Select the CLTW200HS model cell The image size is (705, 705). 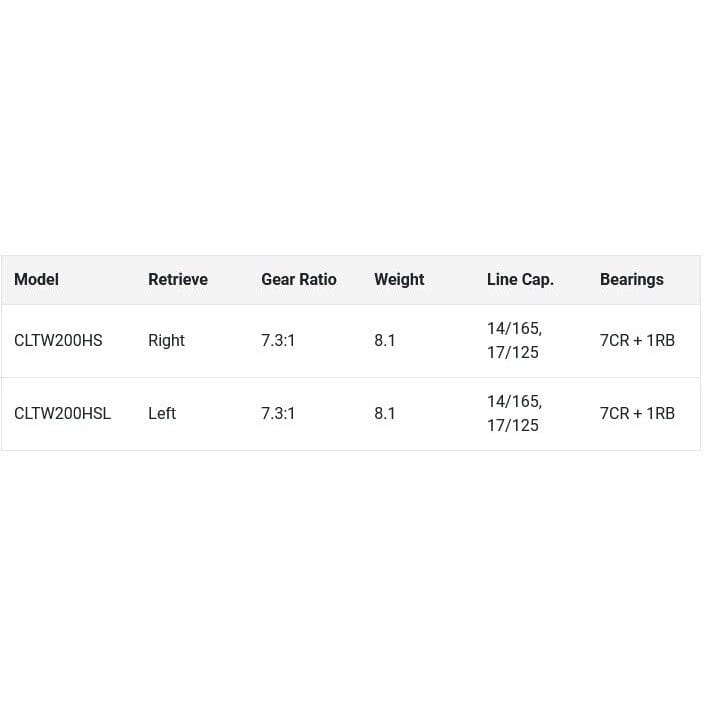pos(58,341)
